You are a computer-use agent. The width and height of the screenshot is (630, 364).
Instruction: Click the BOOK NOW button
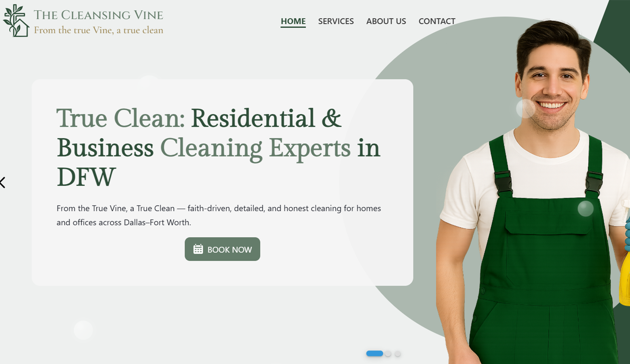tap(222, 249)
